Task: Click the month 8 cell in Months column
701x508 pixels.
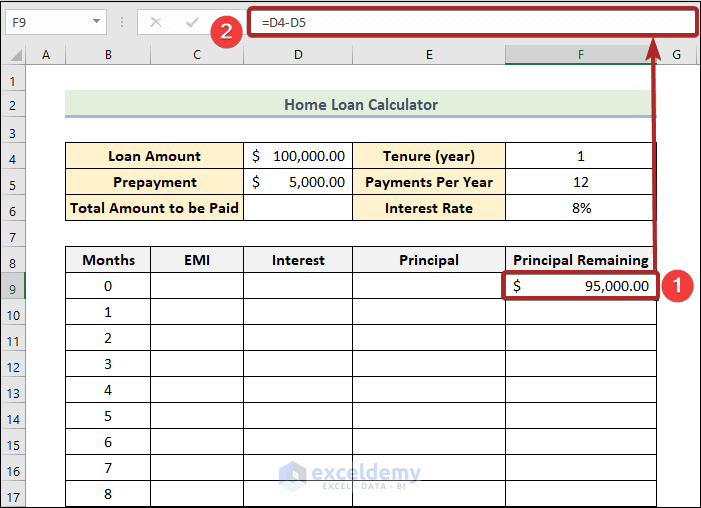Action: click(x=108, y=493)
